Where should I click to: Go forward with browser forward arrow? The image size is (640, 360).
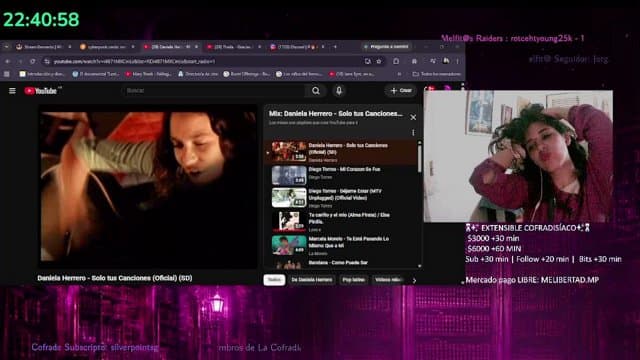coord(20,61)
